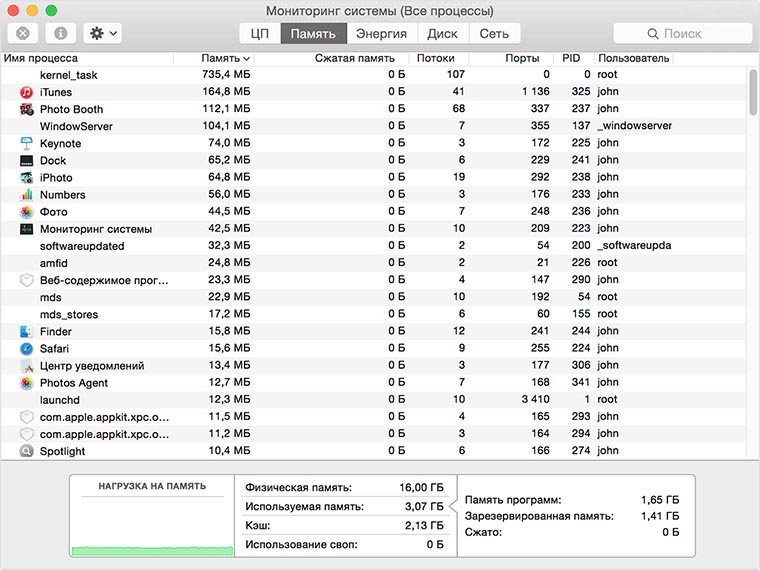Open the gear actions dropdown
Image resolution: width=760 pixels, height=570 pixels.
(103, 33)
